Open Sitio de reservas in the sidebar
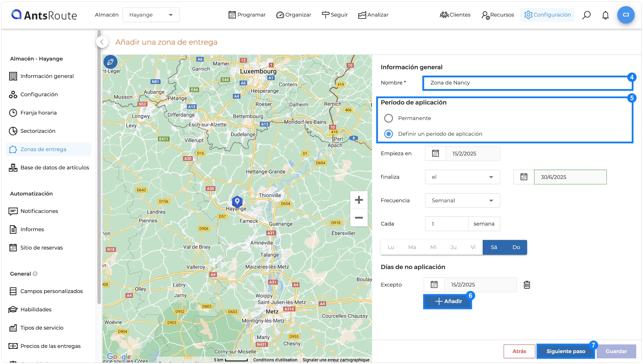 (48, 247)
